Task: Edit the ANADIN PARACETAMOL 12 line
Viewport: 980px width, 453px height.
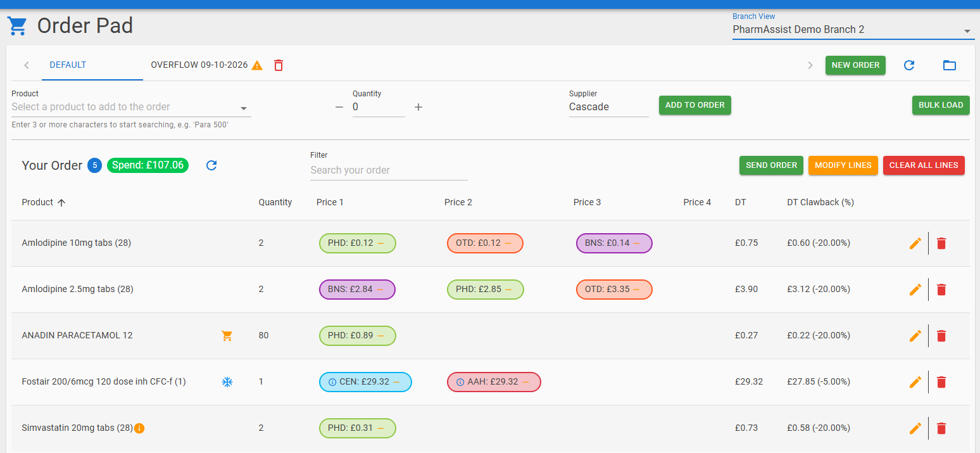Action: click(x=915, y=336)
